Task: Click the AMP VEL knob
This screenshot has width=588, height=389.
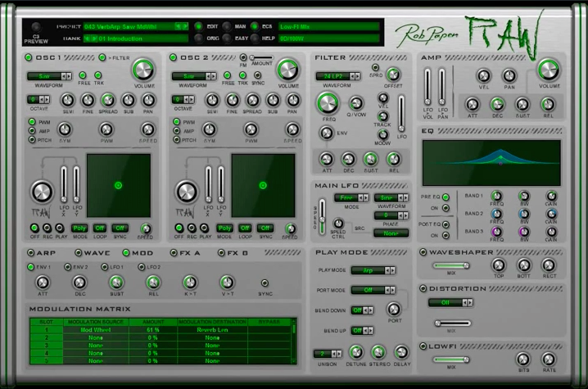Action: (484, 76)
